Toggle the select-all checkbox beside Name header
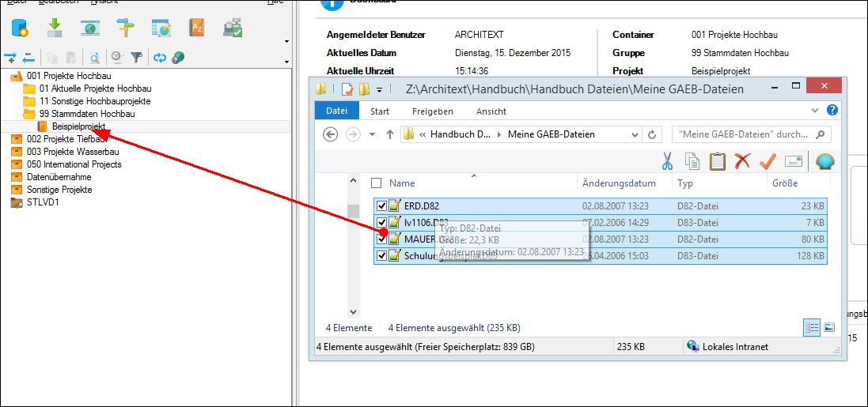Screen dimensions: 868x407 tap(377, 183)
